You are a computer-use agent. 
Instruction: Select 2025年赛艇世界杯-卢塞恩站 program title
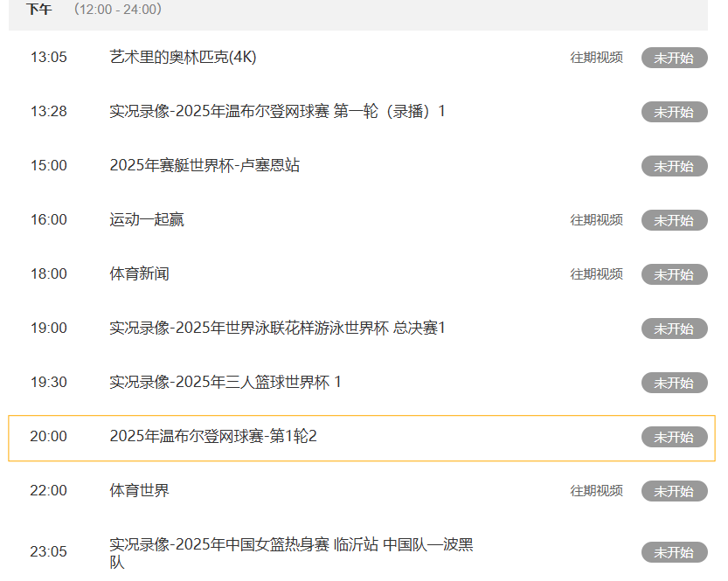(205, 165)
